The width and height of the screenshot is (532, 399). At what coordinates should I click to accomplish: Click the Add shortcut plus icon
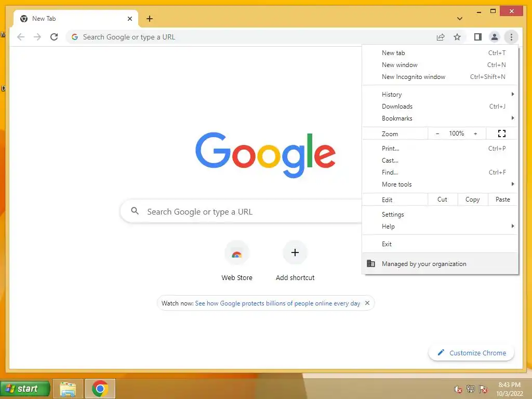pyautogui.click(x=295, y=252)
